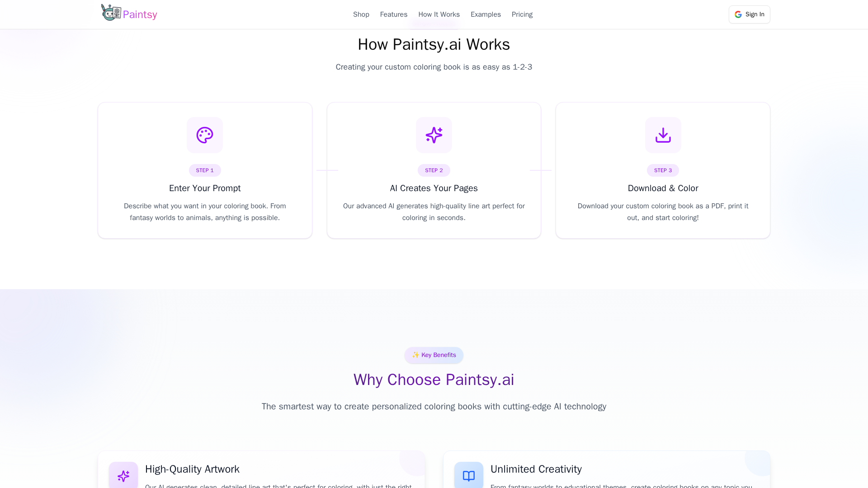
Task: Open the Shop menu item
Action: [361, 14]
